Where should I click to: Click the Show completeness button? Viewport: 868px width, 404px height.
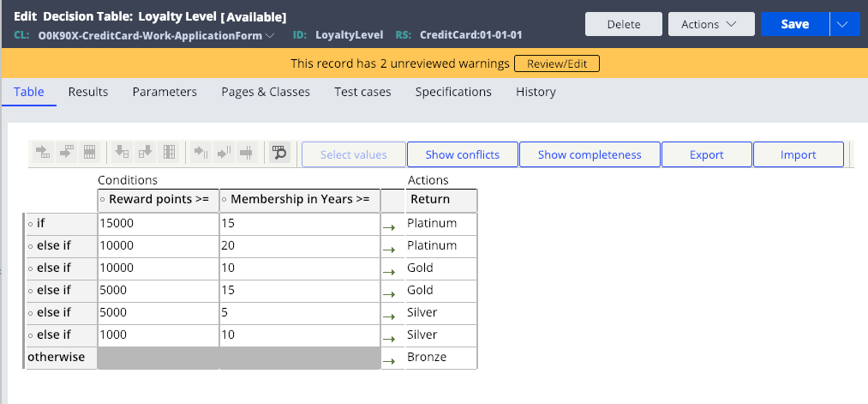tap(590, 154)
